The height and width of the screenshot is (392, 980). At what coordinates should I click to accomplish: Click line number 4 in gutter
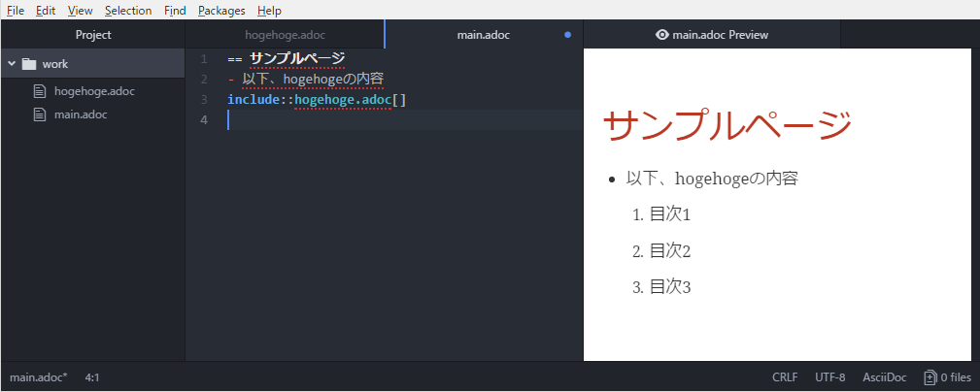[x=204, y=120]
